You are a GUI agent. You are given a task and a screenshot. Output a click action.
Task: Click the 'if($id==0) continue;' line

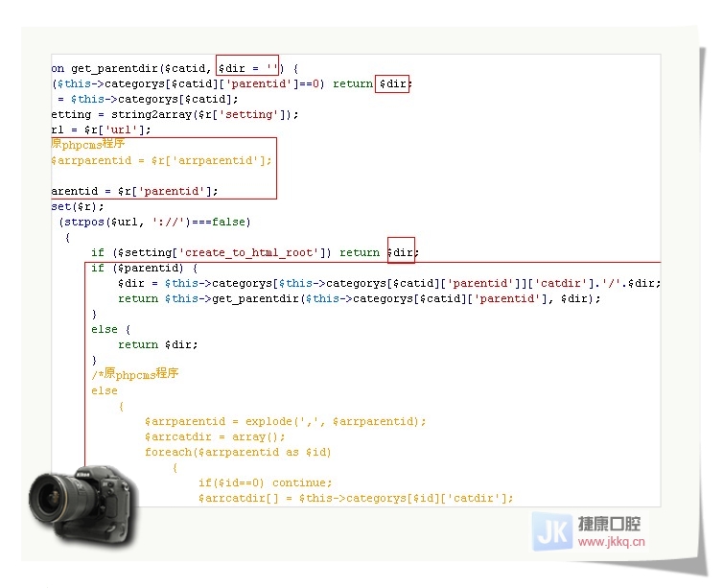[x=265, y=482]
